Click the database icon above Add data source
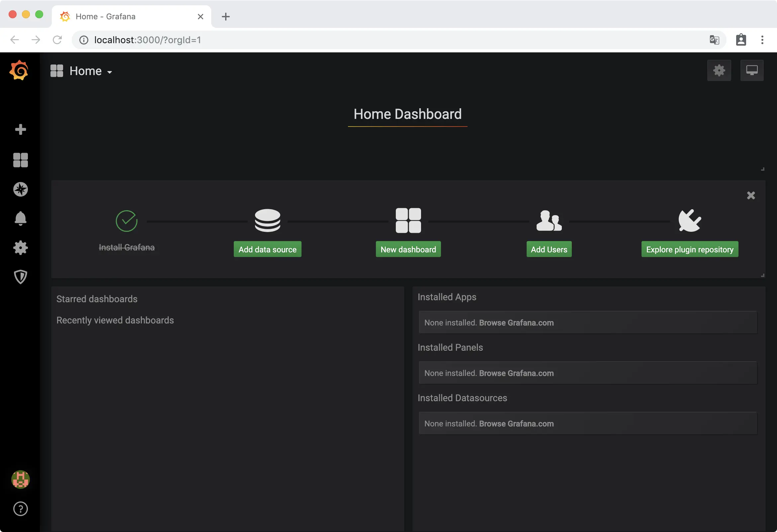 point(268,221)
